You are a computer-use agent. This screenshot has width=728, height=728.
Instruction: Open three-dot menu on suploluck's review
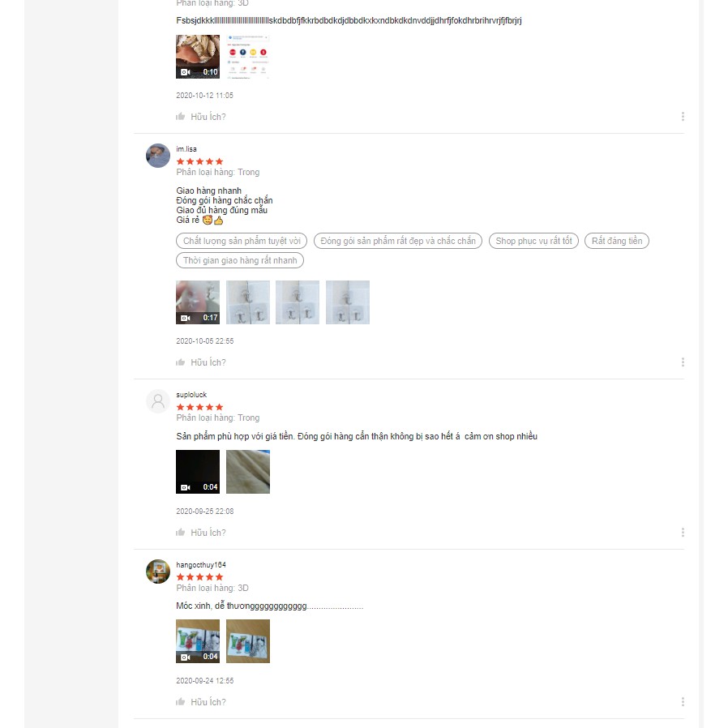tap(683, 532)
